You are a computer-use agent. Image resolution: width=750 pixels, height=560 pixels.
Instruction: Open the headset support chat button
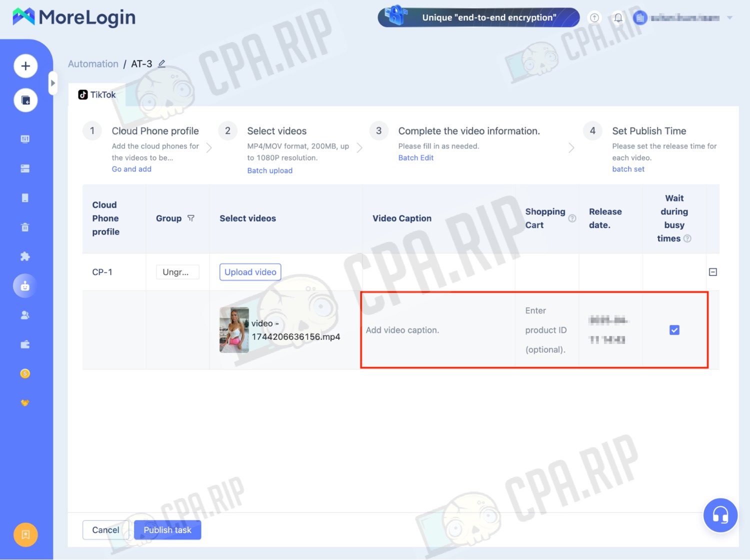(720, 515)
